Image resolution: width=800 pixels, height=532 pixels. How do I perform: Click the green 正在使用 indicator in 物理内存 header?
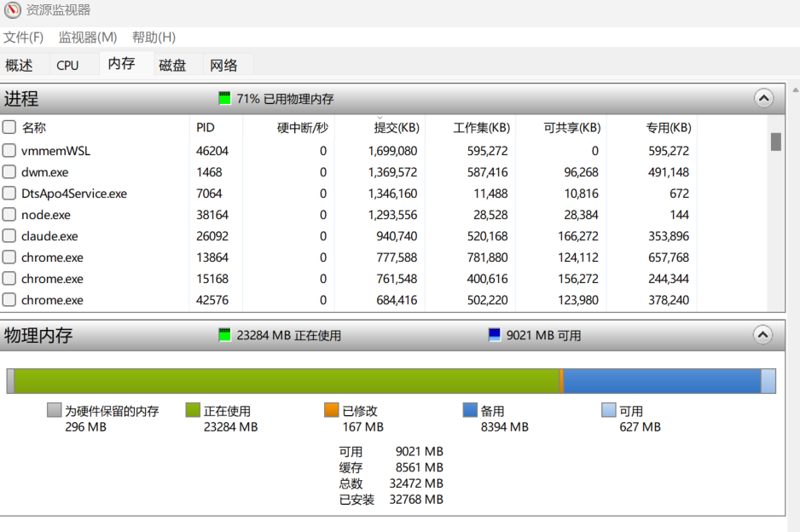224,335
